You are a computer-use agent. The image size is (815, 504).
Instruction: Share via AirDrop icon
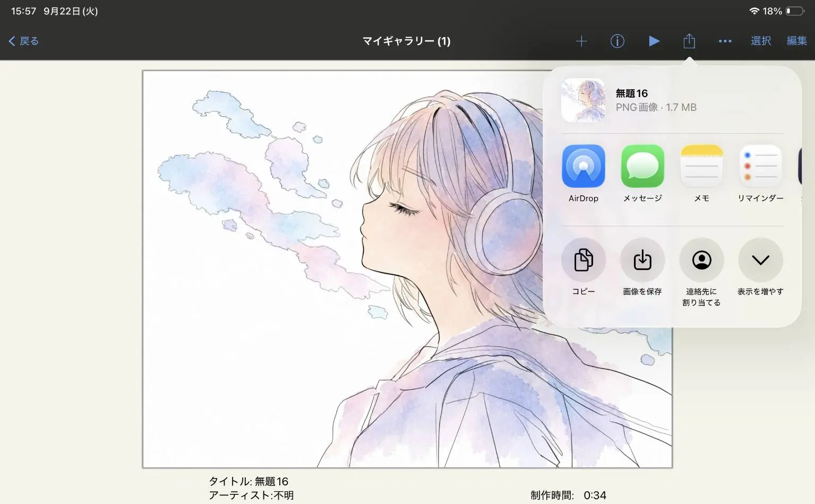tap(584, 166)
